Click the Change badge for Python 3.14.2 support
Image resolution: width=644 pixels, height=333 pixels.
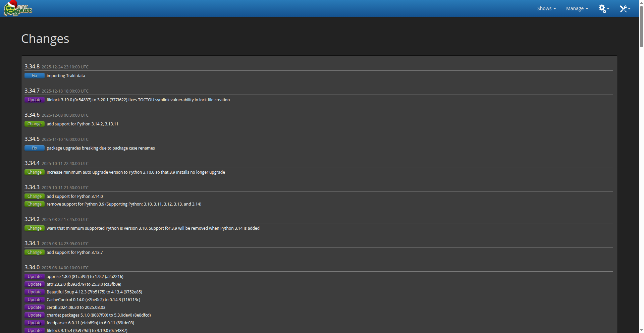point(35,124)
